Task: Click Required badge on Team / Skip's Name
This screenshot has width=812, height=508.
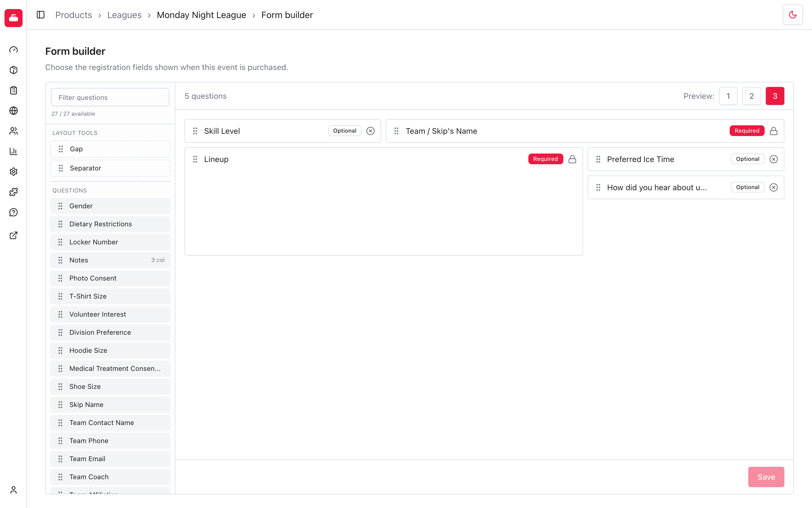Action: [x=747, y=131]
